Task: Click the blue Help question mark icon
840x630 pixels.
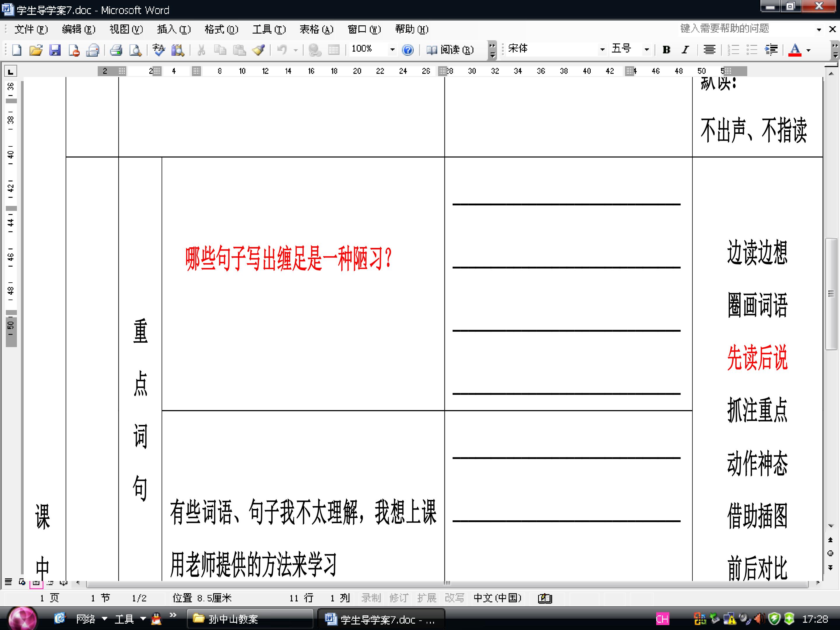Action: pos(407,50)
